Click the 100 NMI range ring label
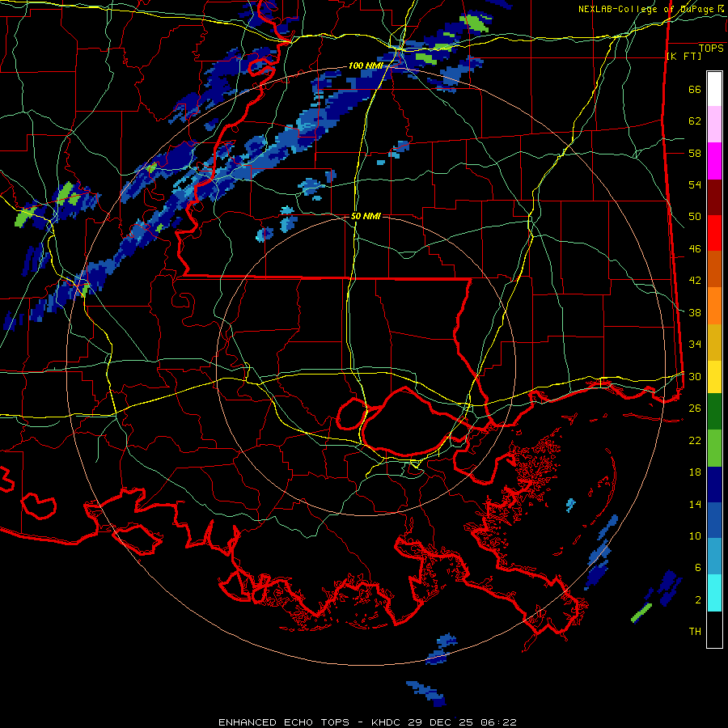This screenshot has width=728, height=728. pos(366,66)
